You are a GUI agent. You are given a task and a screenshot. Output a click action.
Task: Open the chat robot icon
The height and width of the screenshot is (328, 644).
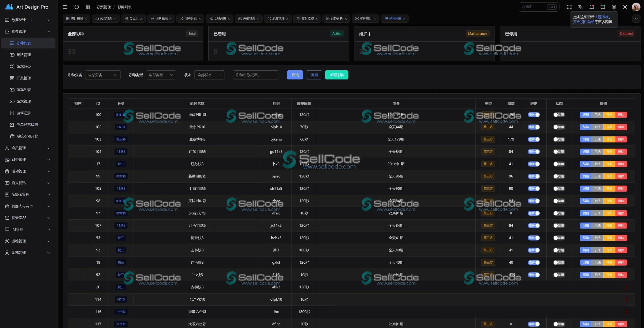[x=603, y=7]
